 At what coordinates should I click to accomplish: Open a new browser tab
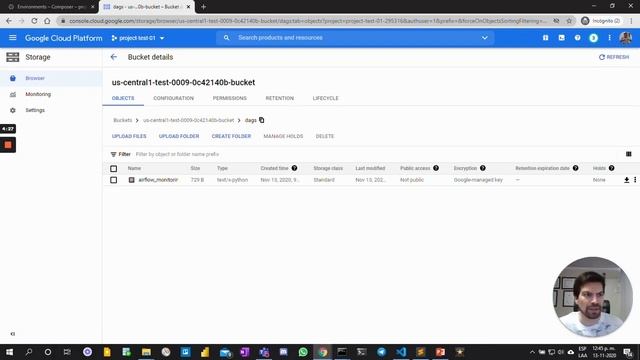(203, 7)
